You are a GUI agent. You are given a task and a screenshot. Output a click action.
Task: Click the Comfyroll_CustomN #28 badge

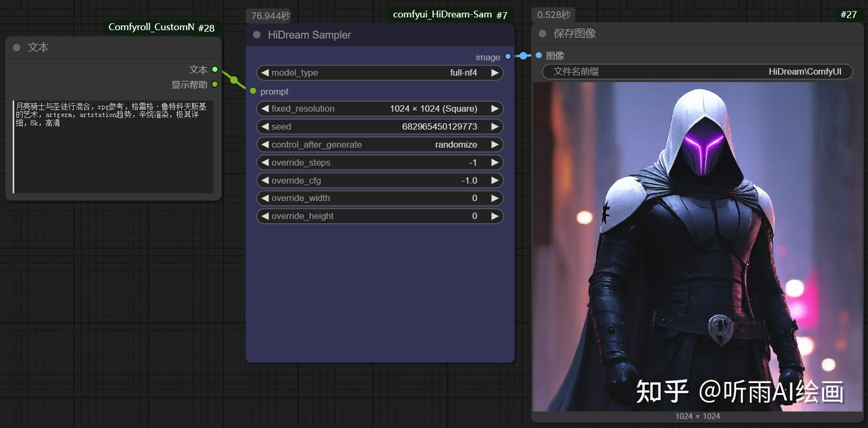161,28
